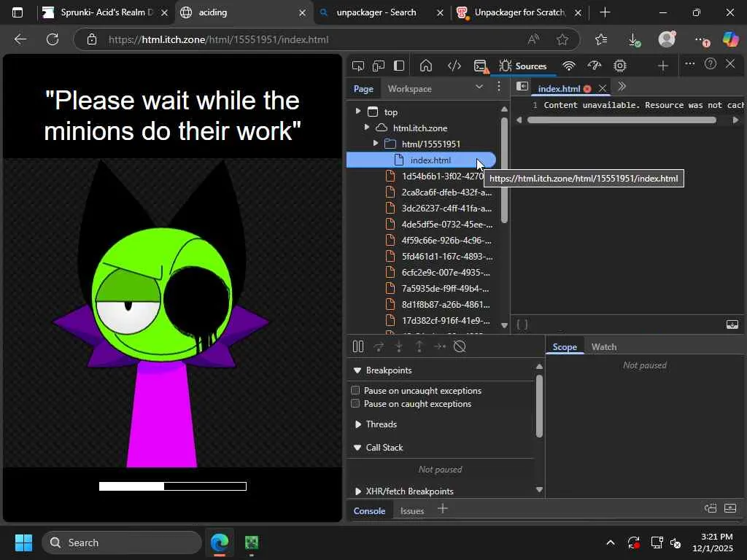747x560 pixels.
Task: Expand the html/15551951 folder node
Action: (x=376, y=144)
